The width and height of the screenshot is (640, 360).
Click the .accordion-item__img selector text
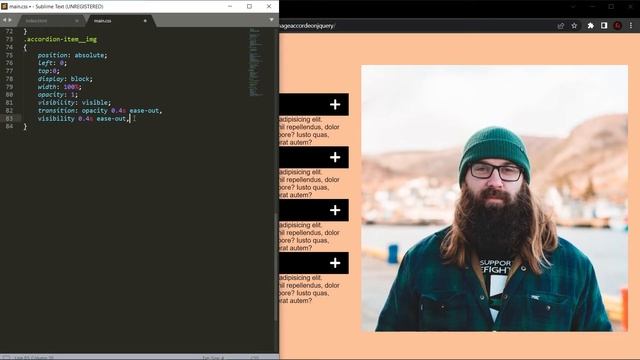[x=60, y=39]
